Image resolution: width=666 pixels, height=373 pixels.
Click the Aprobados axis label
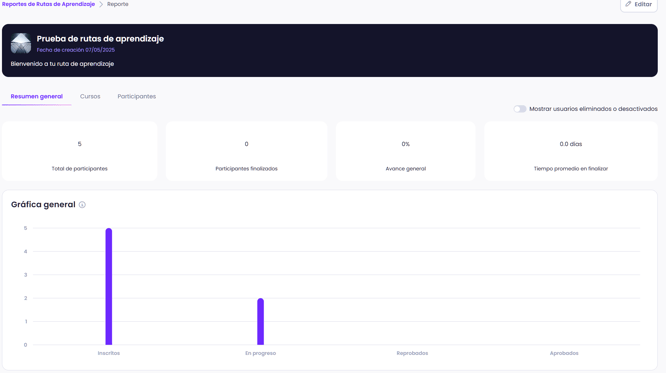[x=564, y=353]
